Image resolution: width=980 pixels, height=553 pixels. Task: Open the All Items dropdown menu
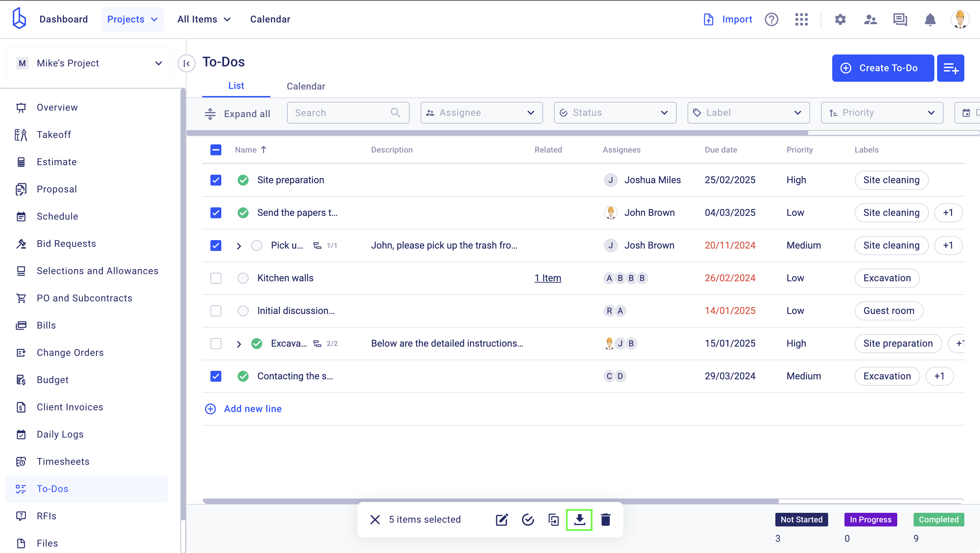coord(204,19)
